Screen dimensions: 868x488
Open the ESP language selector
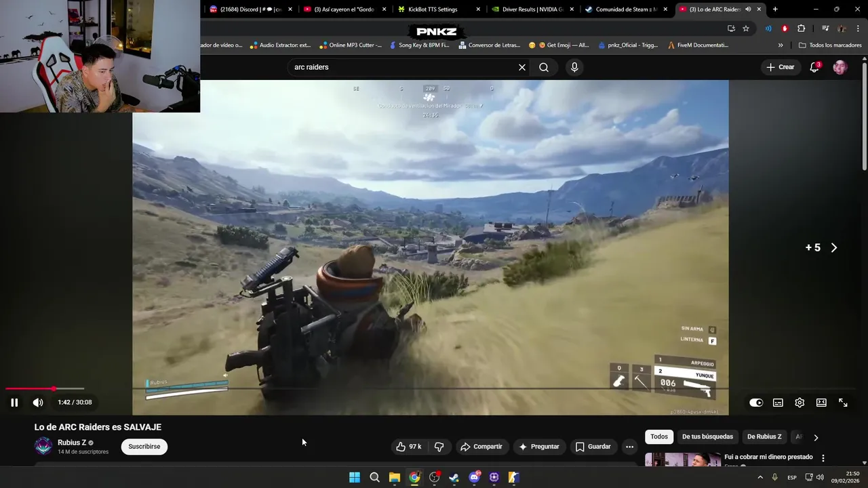click(x=792, y=477)
